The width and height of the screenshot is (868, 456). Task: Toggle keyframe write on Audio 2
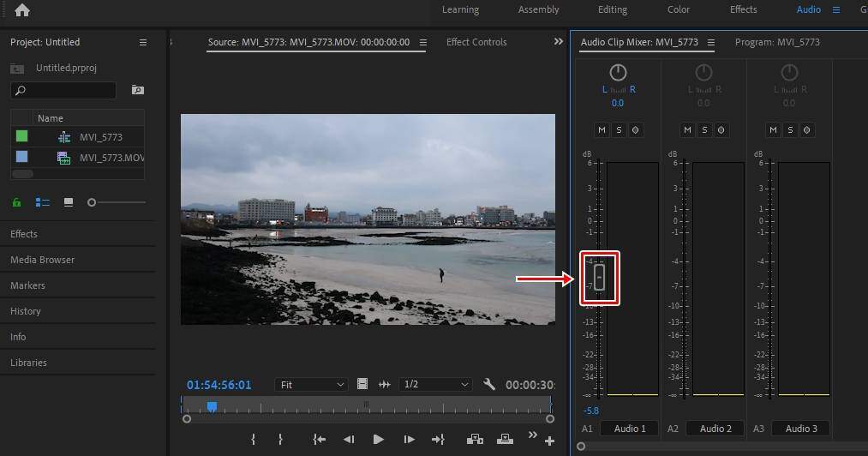click(721, 130)
